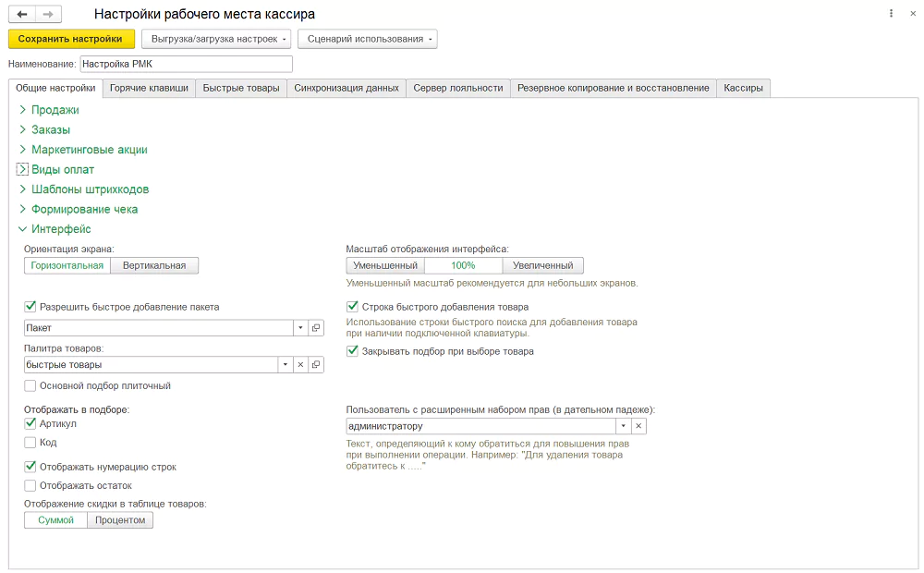Clear the Палитра товаров field
This screenshot has width=924, height=573.
[300, 365]
